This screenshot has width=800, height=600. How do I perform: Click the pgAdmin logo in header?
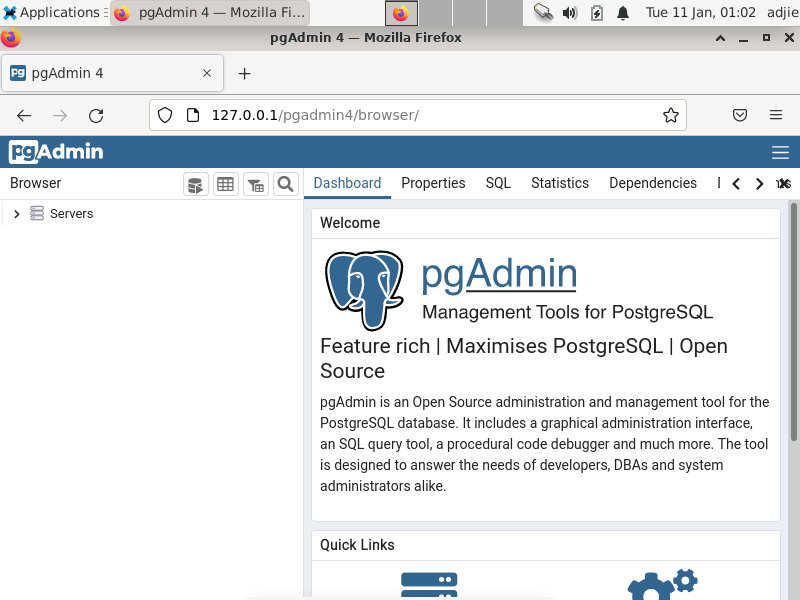[56, 152]
